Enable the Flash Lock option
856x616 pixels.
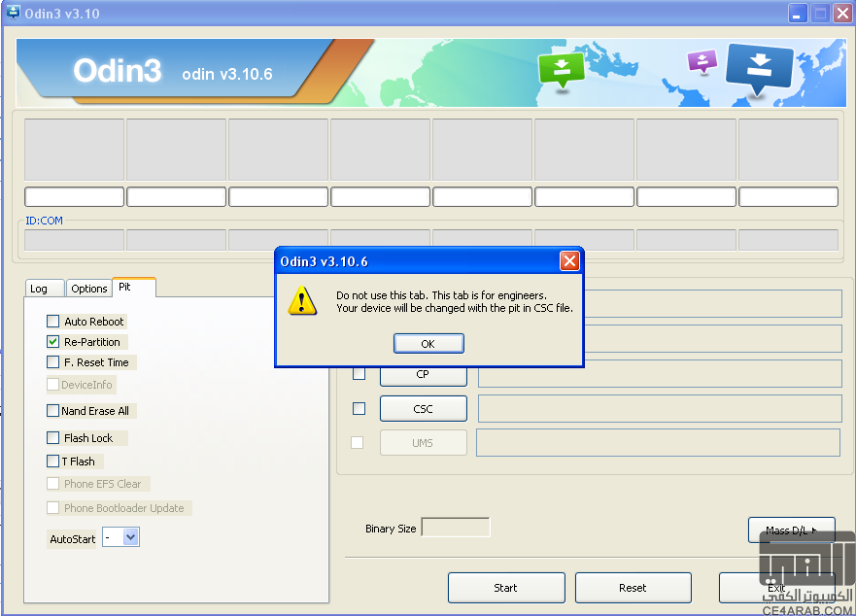[53, 438]
